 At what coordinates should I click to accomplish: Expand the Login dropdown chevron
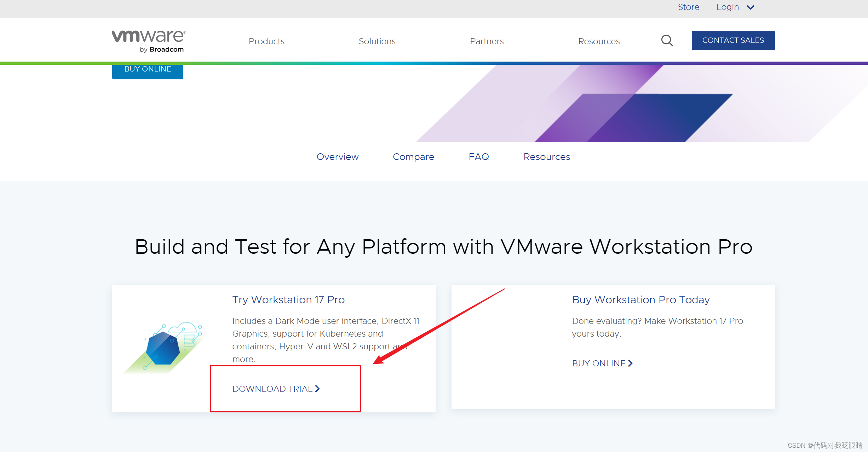click(751, 7)
